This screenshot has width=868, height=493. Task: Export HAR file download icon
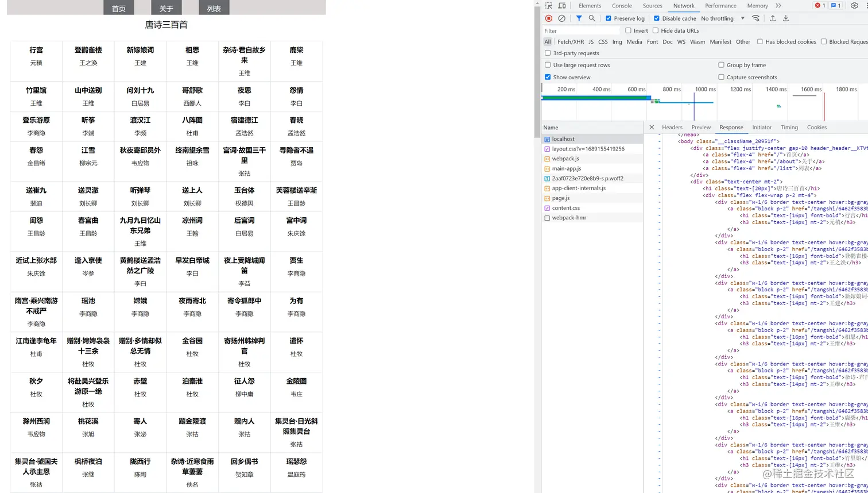[786, 18]
